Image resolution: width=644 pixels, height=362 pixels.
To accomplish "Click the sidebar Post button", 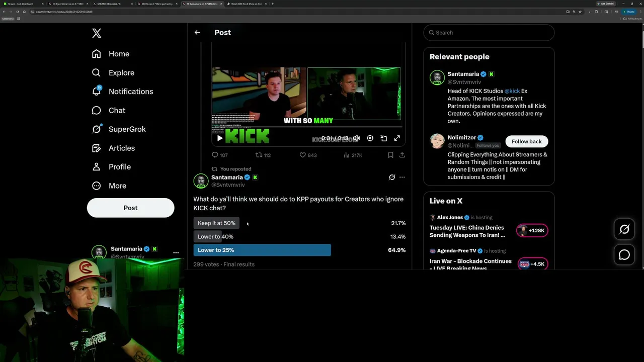I will pyautogui.click(x=130, y=208).
